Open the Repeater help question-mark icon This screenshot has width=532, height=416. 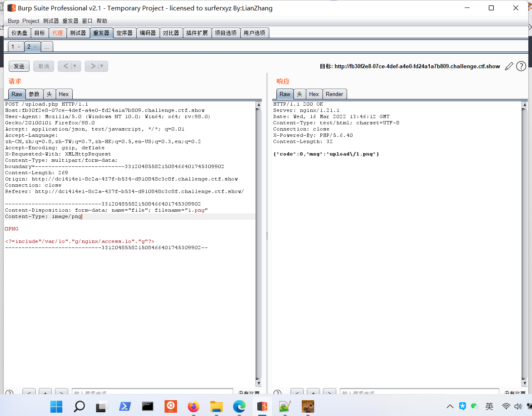coord(521,66)
